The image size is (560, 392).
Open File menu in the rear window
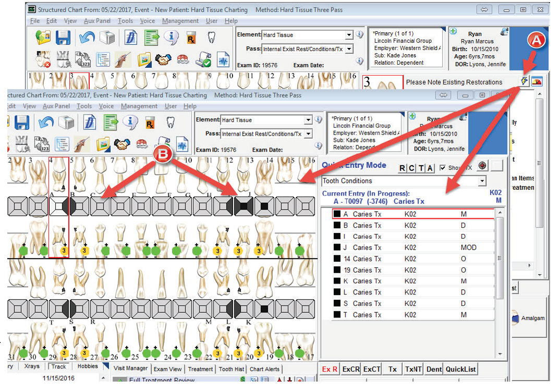pyautogui.click(x=35, y=21)
